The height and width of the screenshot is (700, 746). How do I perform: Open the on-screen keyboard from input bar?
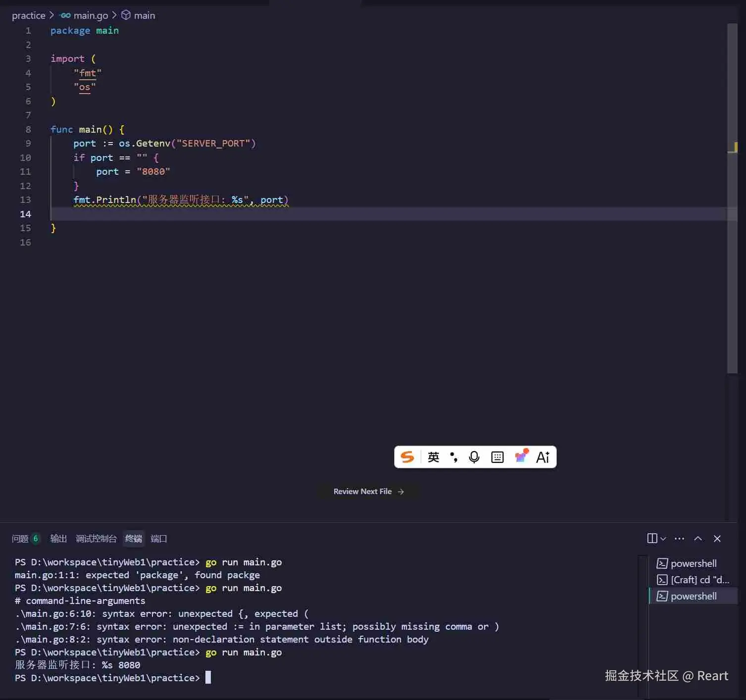[497, 457]
